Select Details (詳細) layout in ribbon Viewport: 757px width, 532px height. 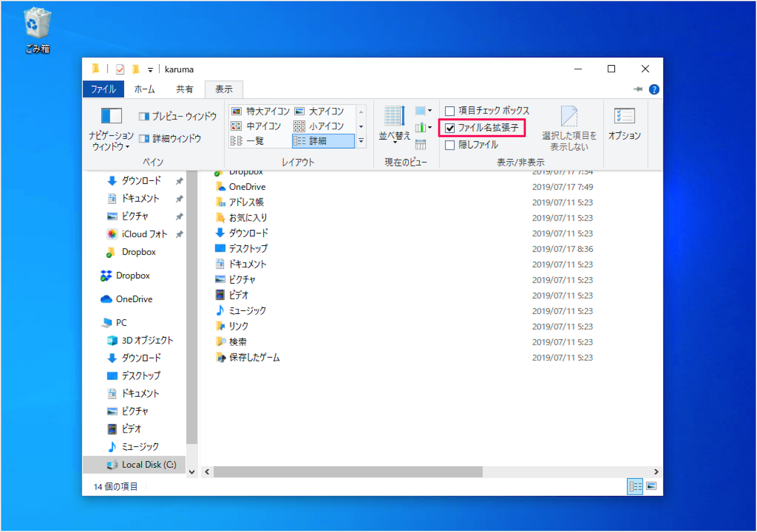click(323, 141)
